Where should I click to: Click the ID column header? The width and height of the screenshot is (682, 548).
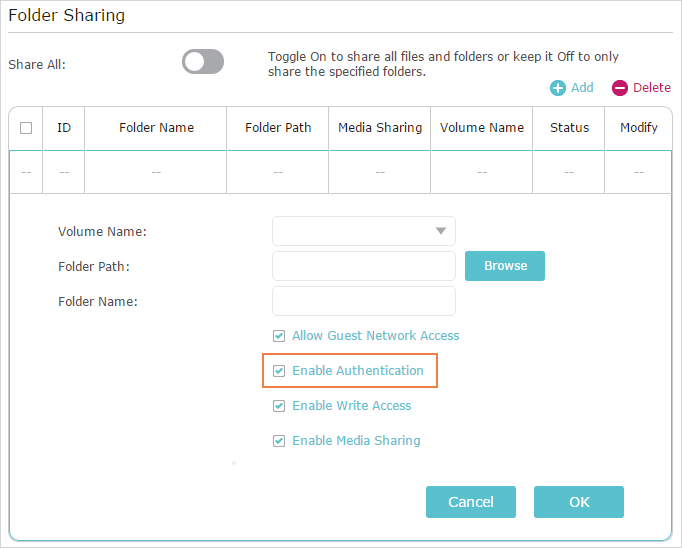coord(64,128)
